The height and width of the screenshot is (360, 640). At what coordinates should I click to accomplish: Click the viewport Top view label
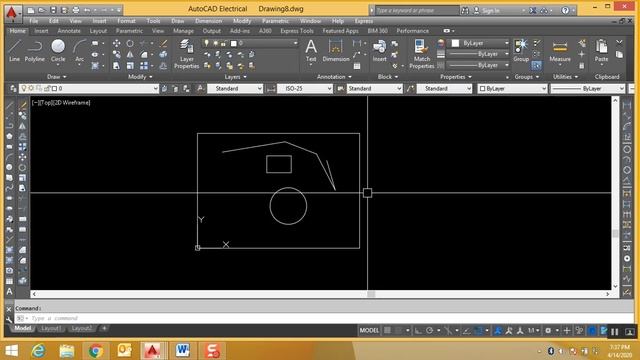46,102
